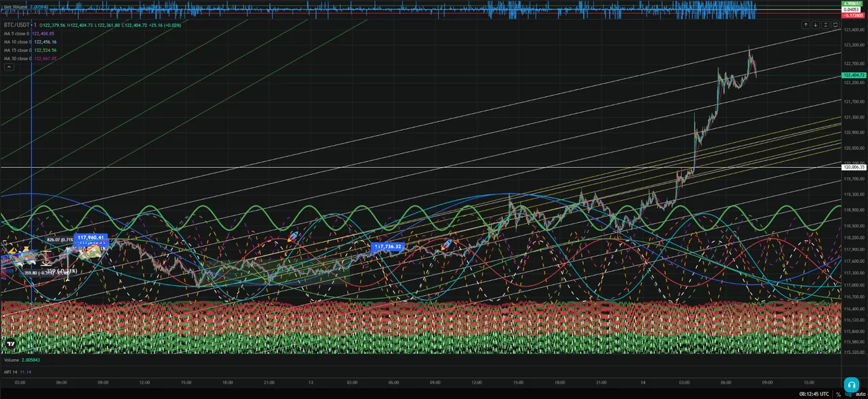Toggle log scale mode
This screenshot has height=399, width=868.
click(x=848, y=394)
